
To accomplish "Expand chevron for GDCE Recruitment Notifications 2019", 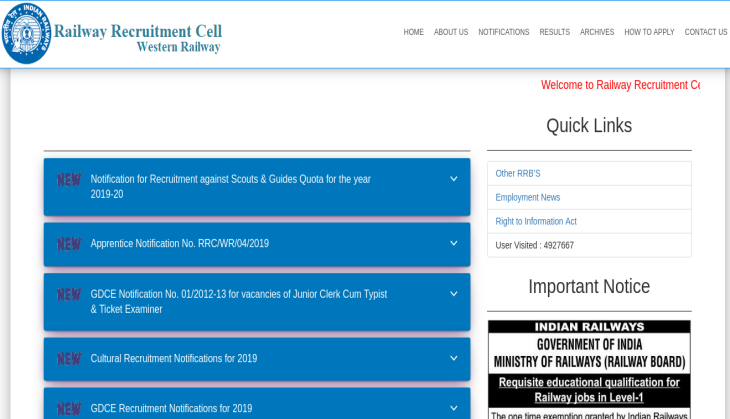I will (x=453, y=408).
